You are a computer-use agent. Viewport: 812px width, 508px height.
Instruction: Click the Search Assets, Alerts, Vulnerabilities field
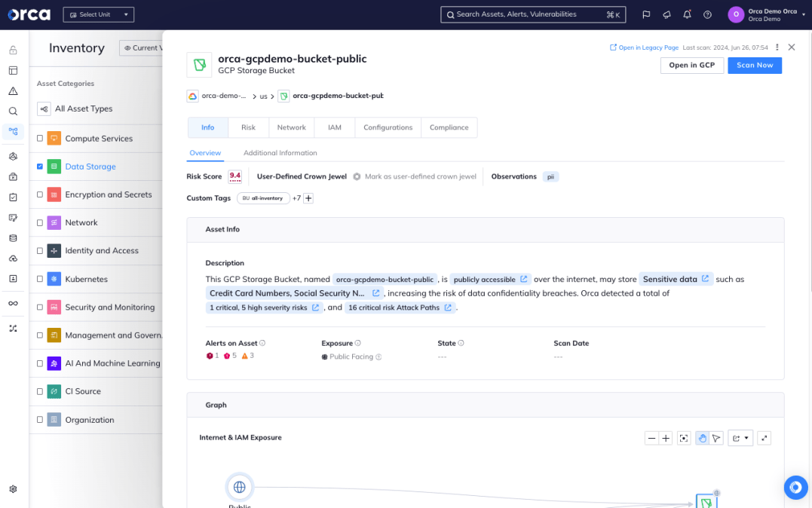pos(533,14)
